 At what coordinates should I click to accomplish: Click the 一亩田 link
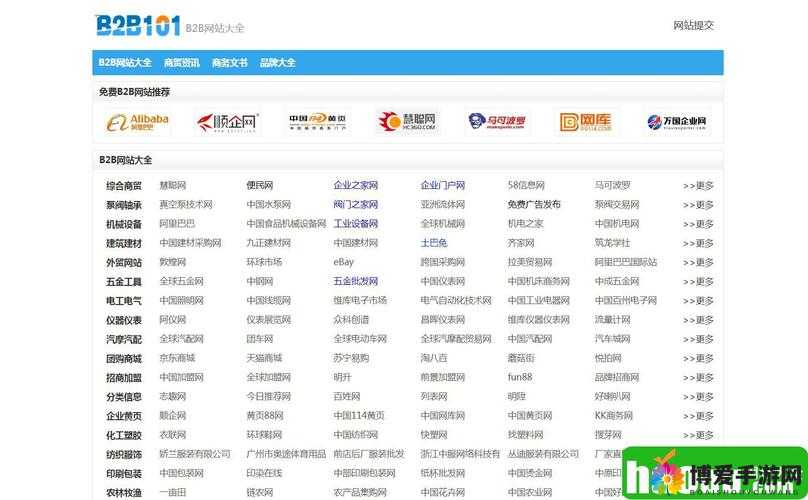click(x=173, y=492)
